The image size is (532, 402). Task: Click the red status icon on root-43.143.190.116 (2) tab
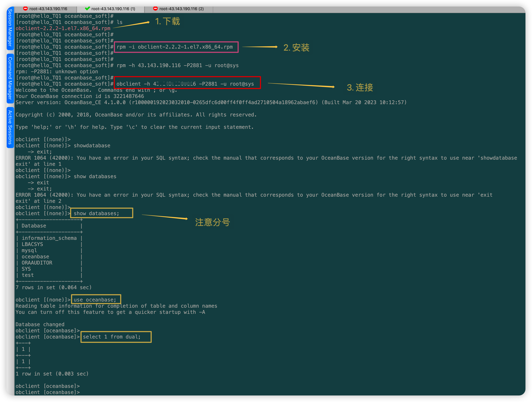(x=155, y=8)
